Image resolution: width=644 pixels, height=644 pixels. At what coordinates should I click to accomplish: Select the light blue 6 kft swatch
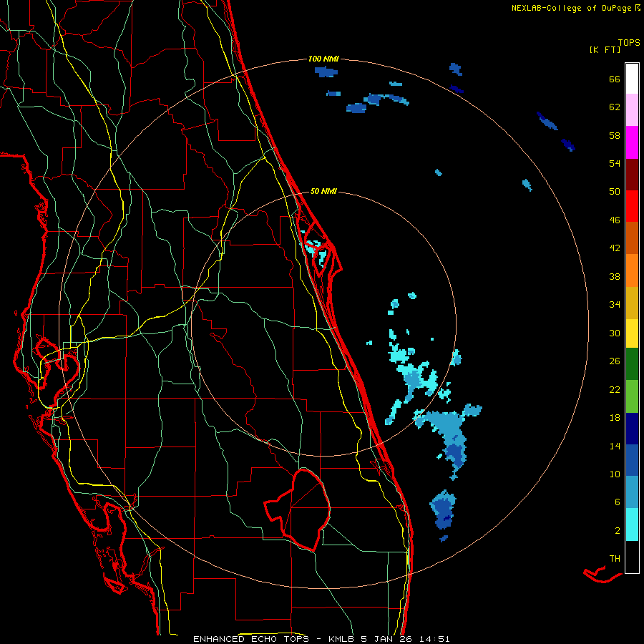click(x=632, y=492)
